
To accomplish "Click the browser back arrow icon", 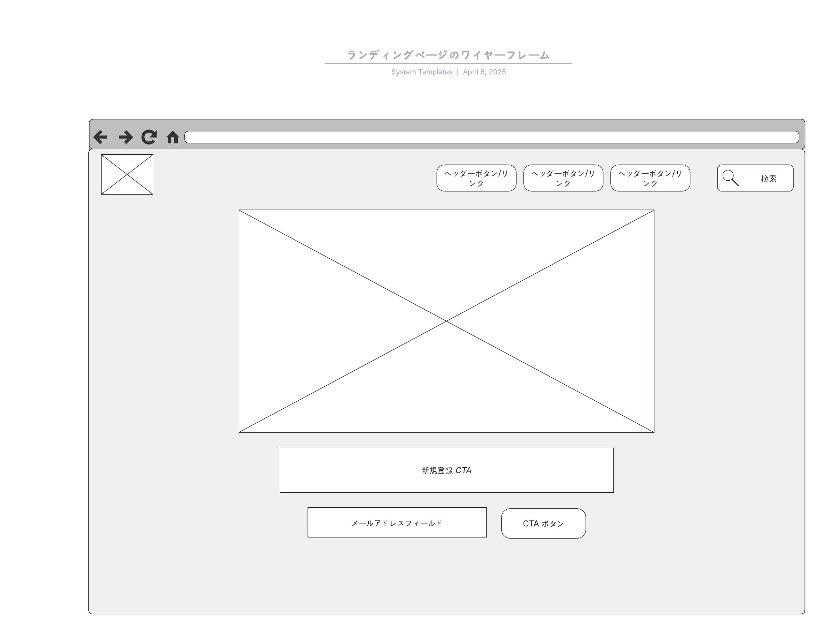I will pyautogui.click(x=101, y=137).
